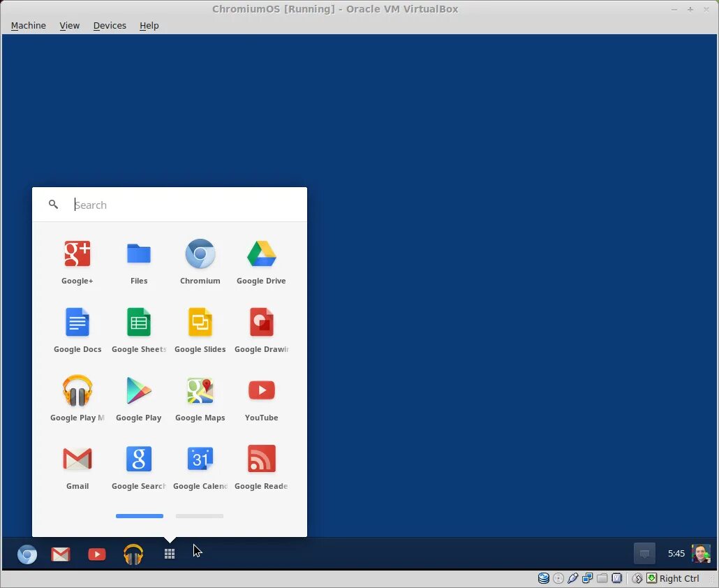The height and width of the screenshot is (588, 719).
Task: Switch to the first launcher page indicator
Action: pos(140,516)
